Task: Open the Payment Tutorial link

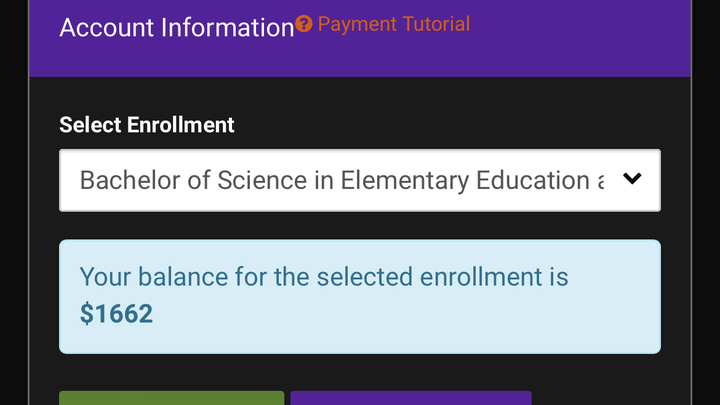Action: (x=393, y=24)
